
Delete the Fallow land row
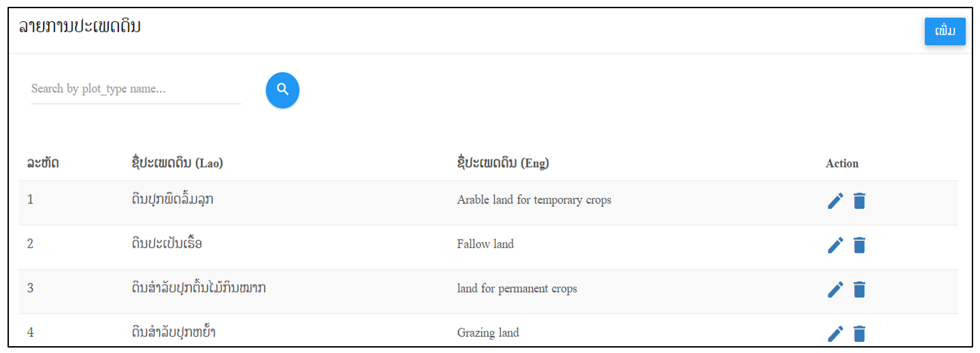click(x=859, y=245)
